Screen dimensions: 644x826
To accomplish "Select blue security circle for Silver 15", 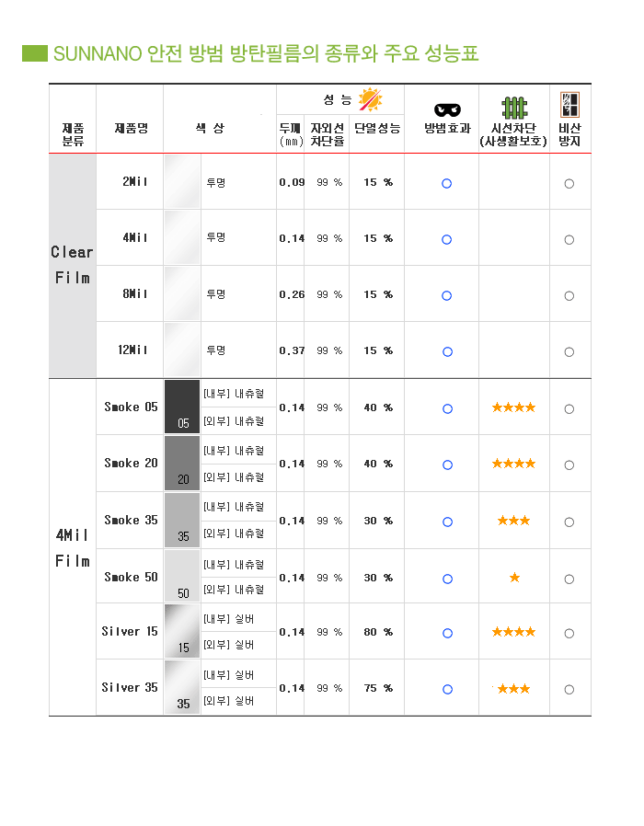I will click(x=447, y=633).
